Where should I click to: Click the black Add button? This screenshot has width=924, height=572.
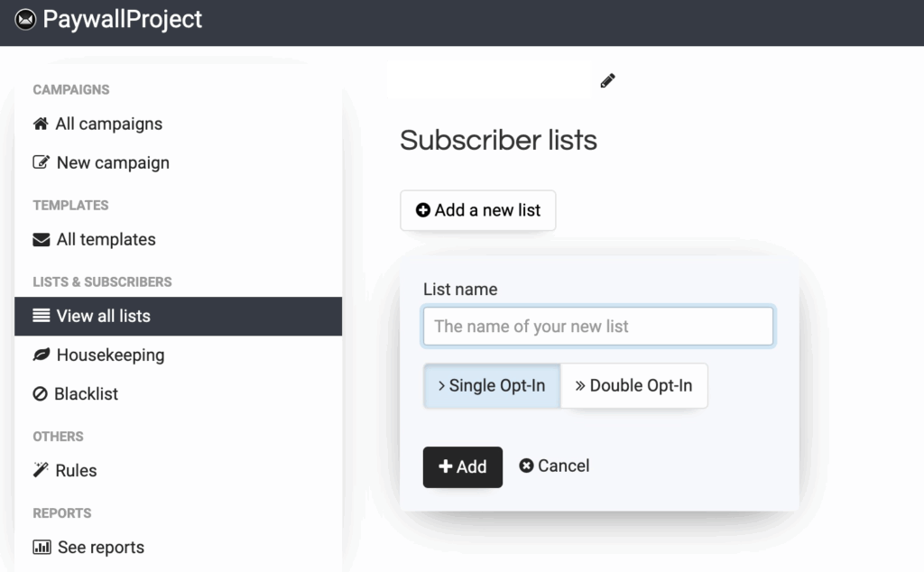pos(462,466)
